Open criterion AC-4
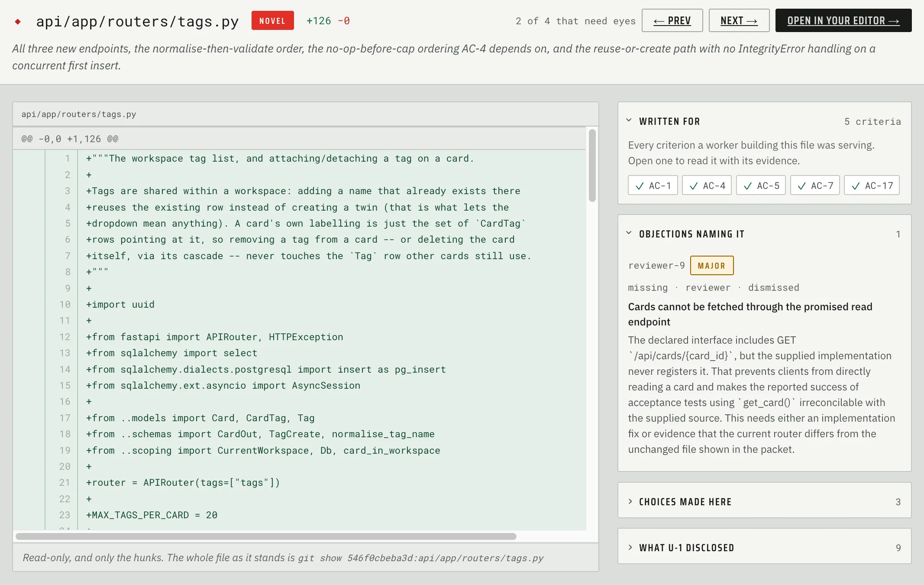 click(707, 185)
